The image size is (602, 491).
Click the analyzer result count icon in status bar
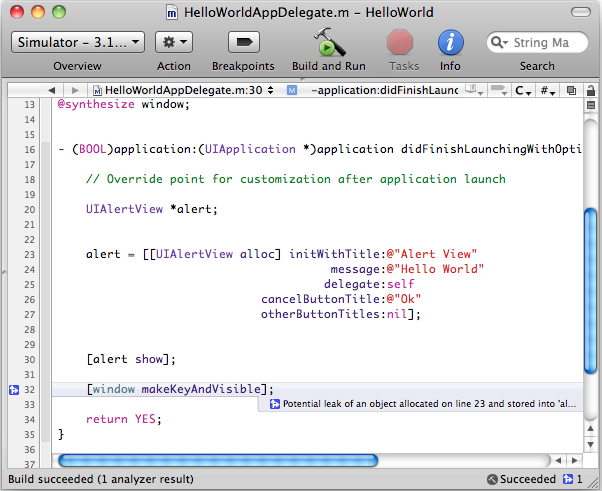pos(568,479)
